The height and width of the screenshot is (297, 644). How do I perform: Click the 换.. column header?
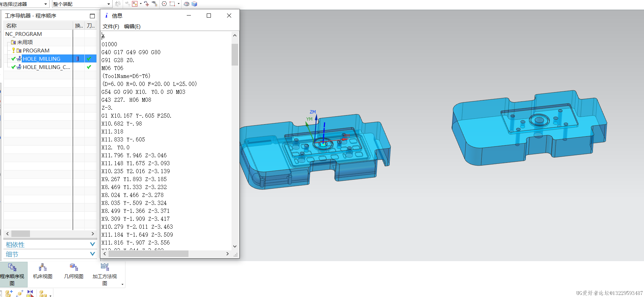pos(79,26)
